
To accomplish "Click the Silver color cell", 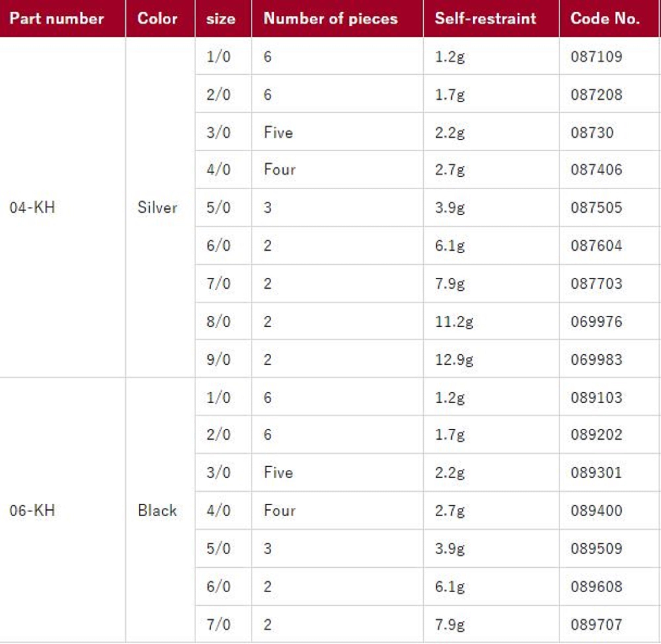I will [x=157, y=207].
